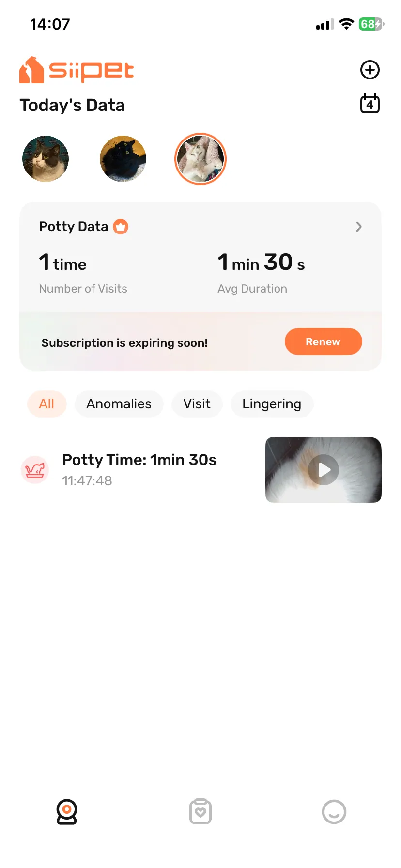The image size is (401, 868).
Task: Tap the Siipet logo
Action: (77, 70)
